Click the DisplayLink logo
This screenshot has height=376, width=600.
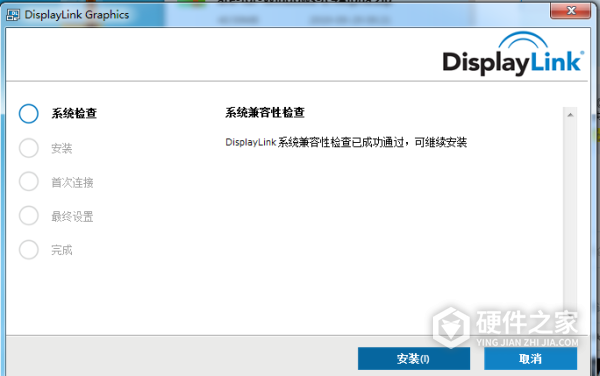pyautogui.click(x=513, y=54)
